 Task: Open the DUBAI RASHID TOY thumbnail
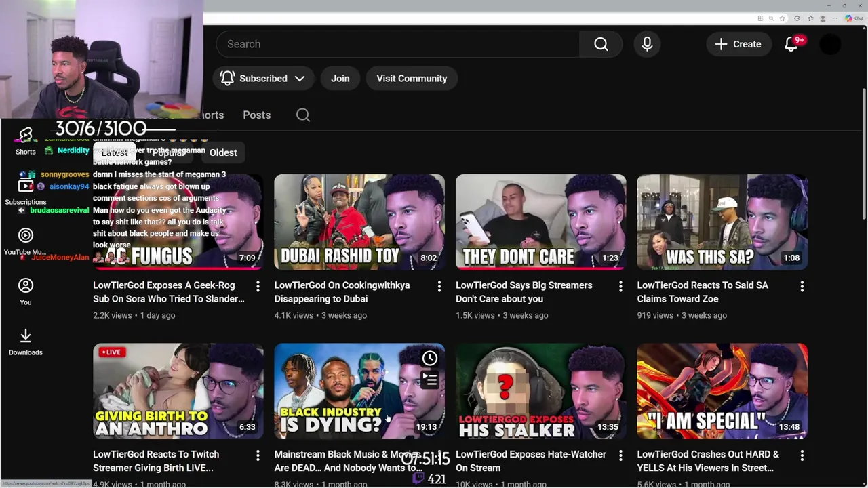tap(359, 222)
